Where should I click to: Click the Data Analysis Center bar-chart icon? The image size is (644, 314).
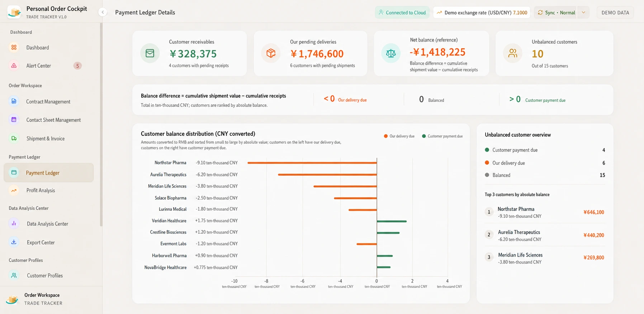(x=14, y=224)
